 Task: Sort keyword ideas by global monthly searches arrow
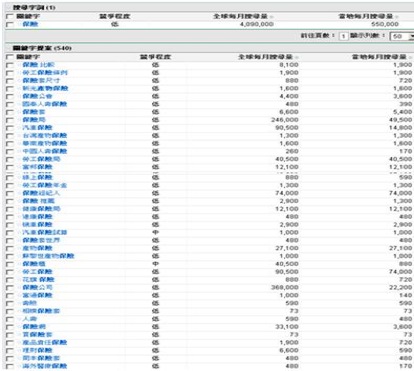[296, 57]
